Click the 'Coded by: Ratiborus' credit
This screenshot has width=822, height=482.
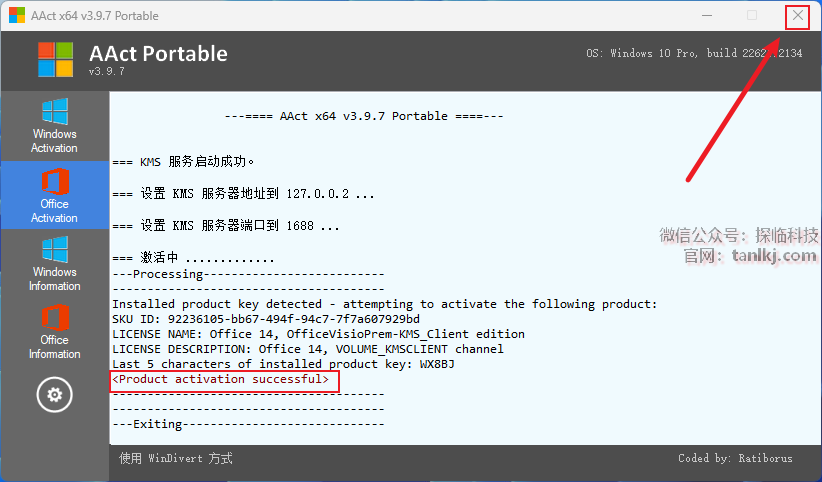click(x=735, y=459)
